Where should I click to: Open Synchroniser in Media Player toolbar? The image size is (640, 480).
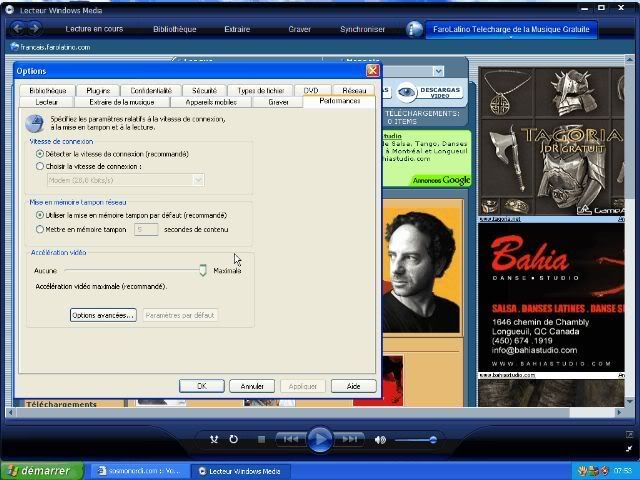pos(362,29)
